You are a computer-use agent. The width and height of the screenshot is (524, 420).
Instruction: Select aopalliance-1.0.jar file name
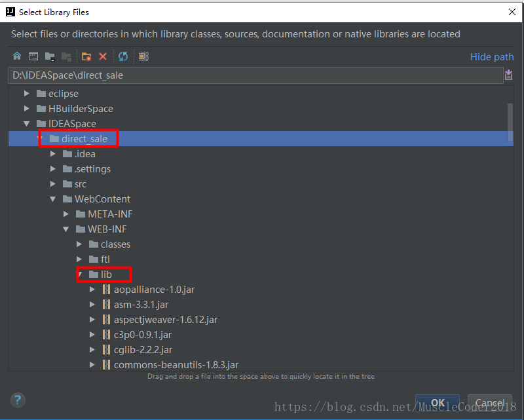click(x=154, y=290)
